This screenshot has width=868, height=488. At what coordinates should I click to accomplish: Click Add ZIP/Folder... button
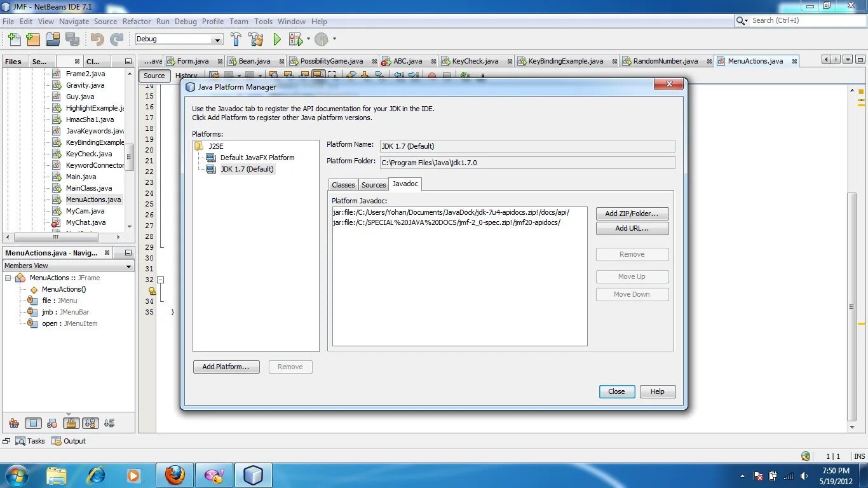coord(632,213)
